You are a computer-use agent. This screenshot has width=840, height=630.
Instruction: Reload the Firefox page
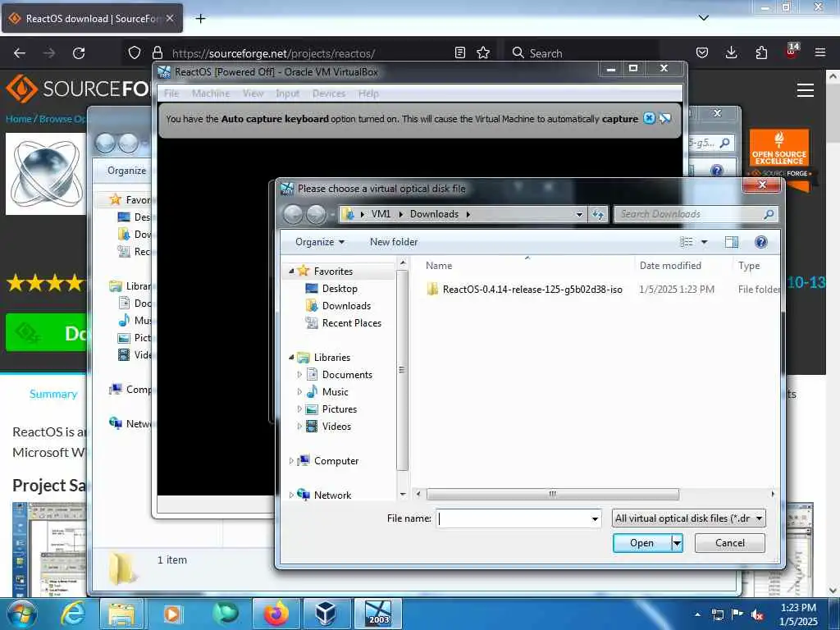coord(79,53)
